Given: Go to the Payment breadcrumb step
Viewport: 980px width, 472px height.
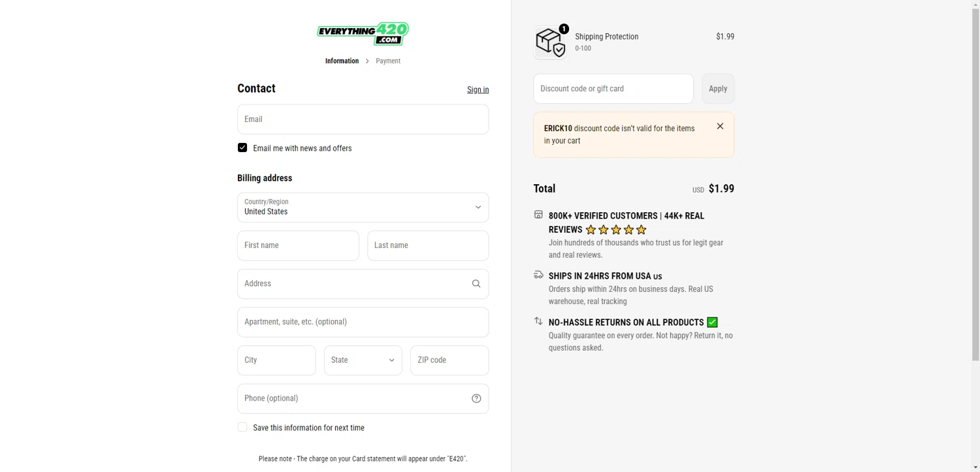Looking at the screenshot, I should [x=388, y=61].
